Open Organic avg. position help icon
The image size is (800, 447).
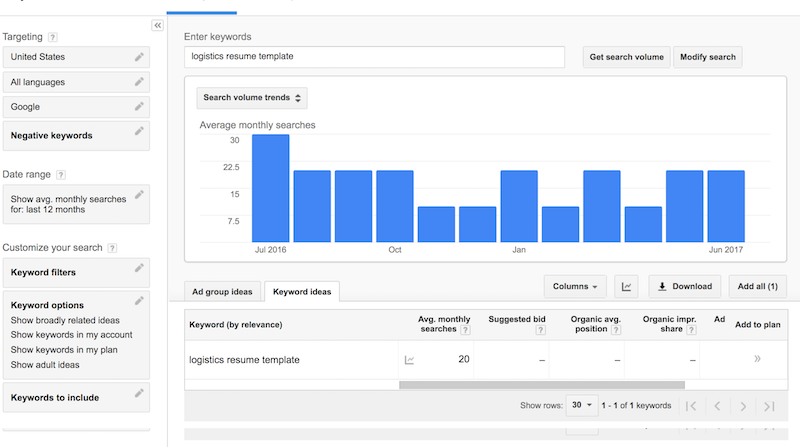tap(616, 330)
